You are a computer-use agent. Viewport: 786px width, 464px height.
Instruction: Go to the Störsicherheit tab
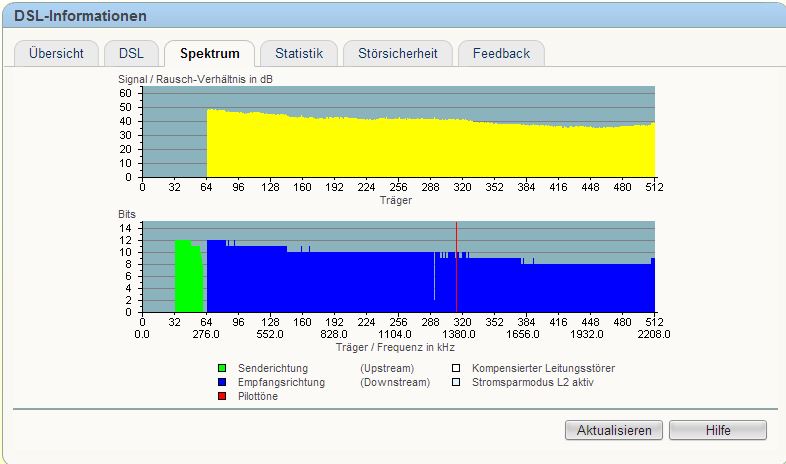click(398, 54)
